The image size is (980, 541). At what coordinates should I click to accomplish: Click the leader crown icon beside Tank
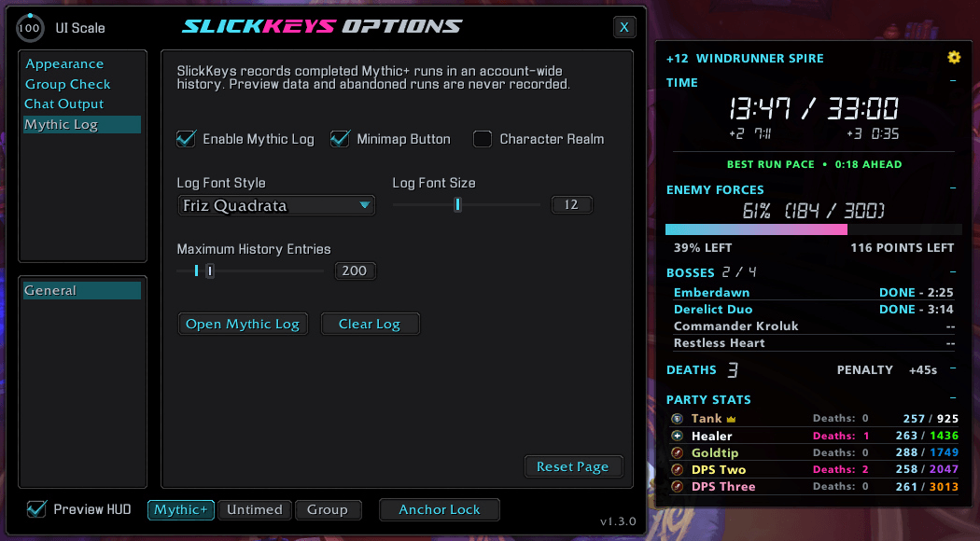(731, 419)
